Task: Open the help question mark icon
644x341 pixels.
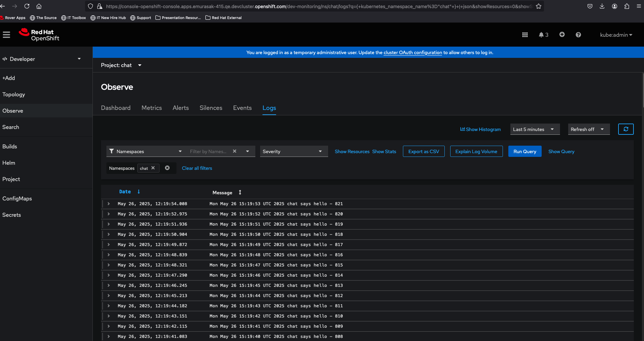Action: point(578,35)
